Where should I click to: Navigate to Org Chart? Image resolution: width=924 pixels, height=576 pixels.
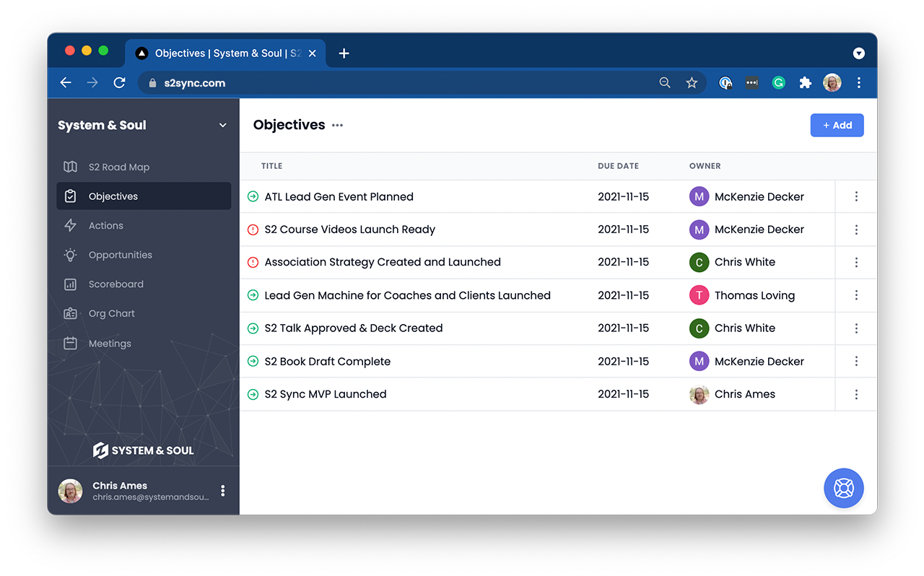click(144, 313)
